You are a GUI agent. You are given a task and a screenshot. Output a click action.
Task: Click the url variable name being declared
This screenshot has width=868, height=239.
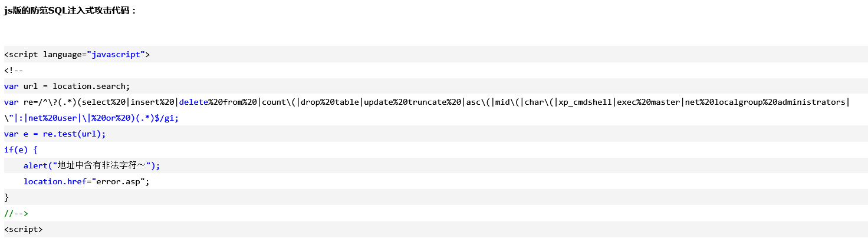point(31,86)
